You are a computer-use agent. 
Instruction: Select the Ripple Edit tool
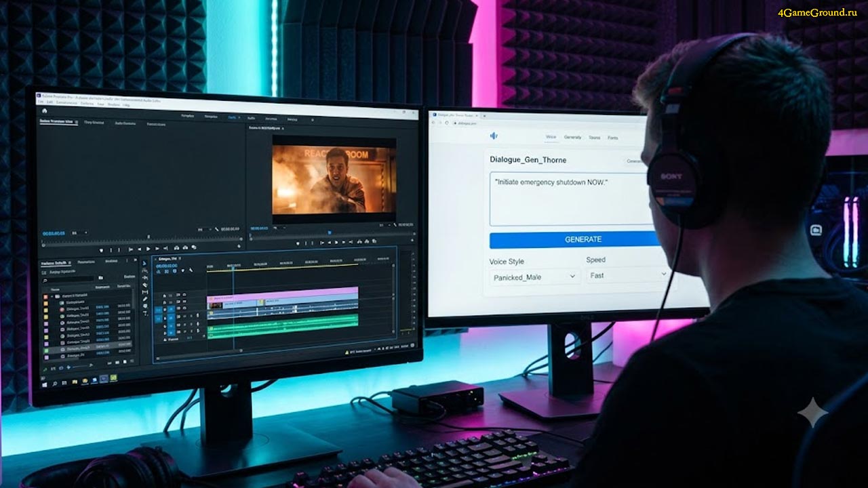(144, 279)
